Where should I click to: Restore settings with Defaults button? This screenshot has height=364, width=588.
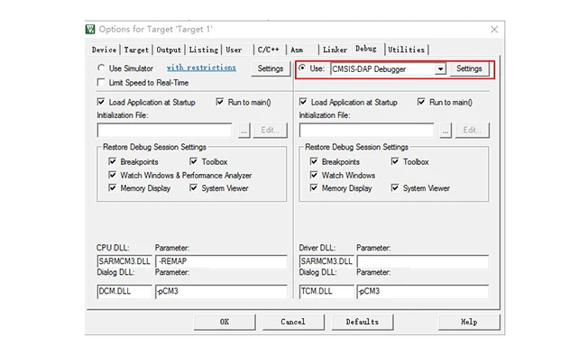click(x=363, y=322)
